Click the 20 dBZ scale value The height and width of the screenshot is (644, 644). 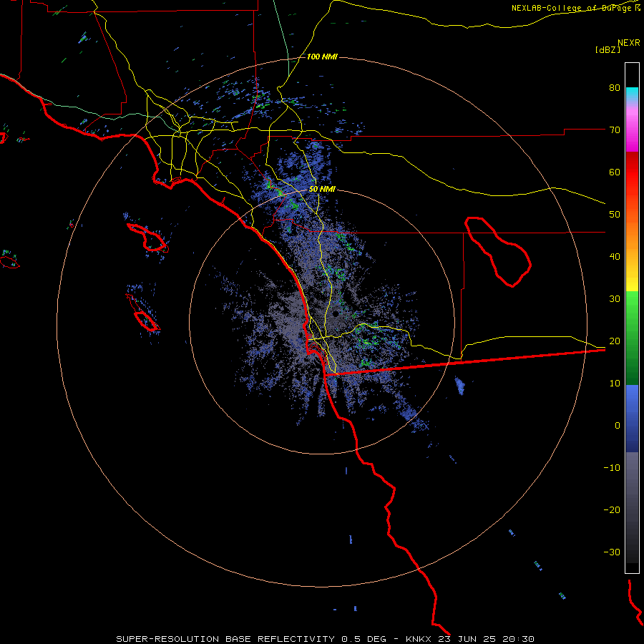point(615,341)
